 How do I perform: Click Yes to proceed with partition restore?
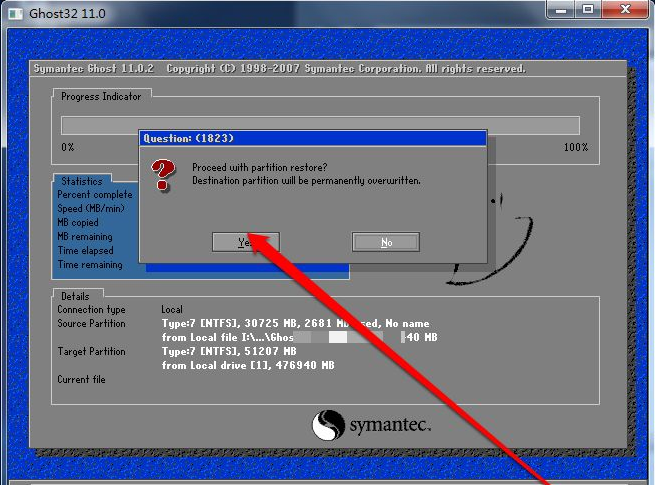245,242
